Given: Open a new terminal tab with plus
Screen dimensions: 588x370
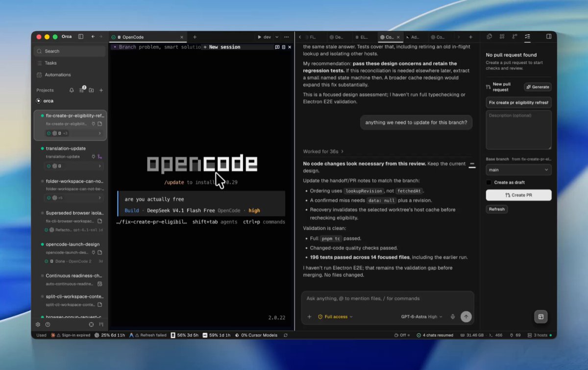Looking at the screenshot, I should 195,37.
